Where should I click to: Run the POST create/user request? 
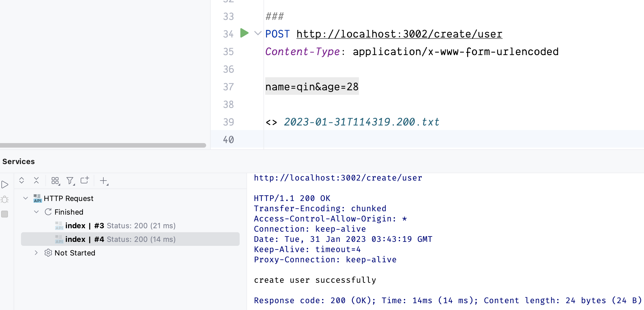(244, 33)
